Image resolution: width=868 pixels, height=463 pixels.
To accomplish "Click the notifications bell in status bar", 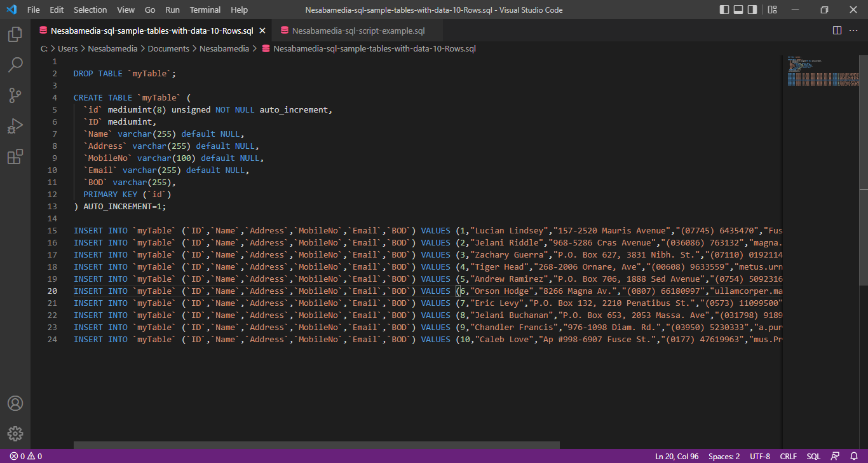I will pyautogui.click(x=854, y=456).
